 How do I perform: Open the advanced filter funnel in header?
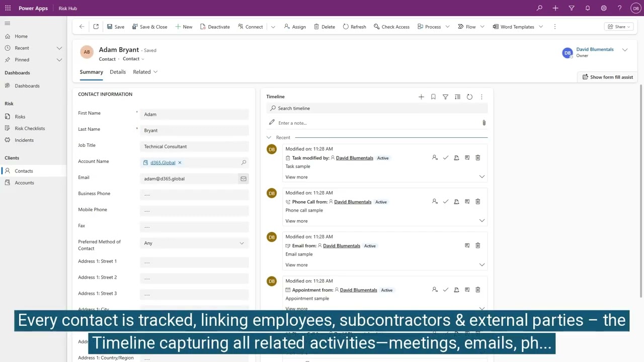coord(572,8)
